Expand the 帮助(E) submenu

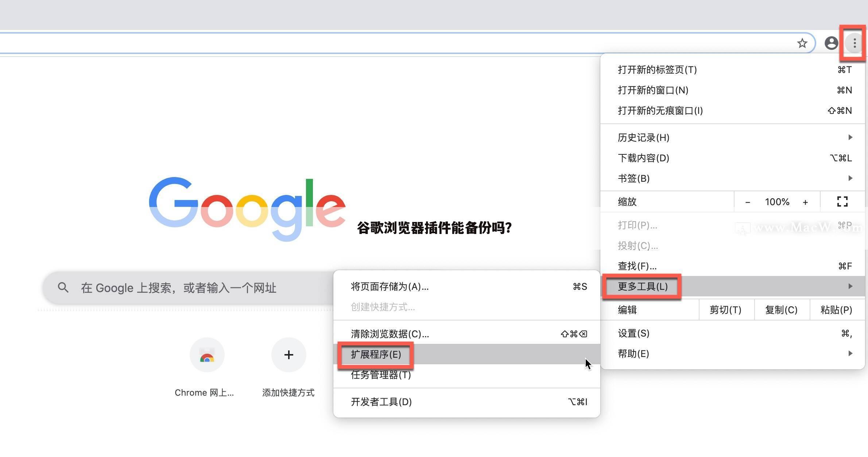(x=733, y=354)
